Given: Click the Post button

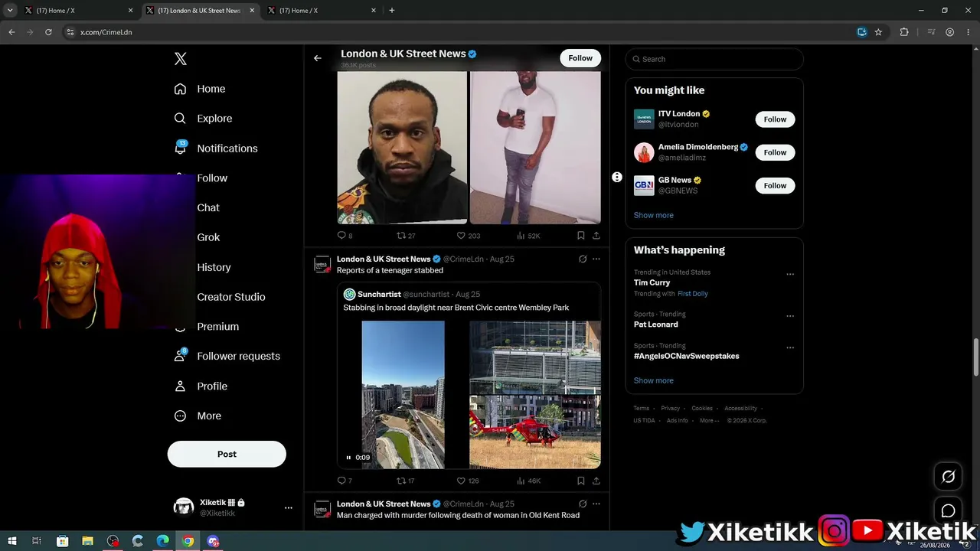Looking at the screenshot, I should pos(227,454).
